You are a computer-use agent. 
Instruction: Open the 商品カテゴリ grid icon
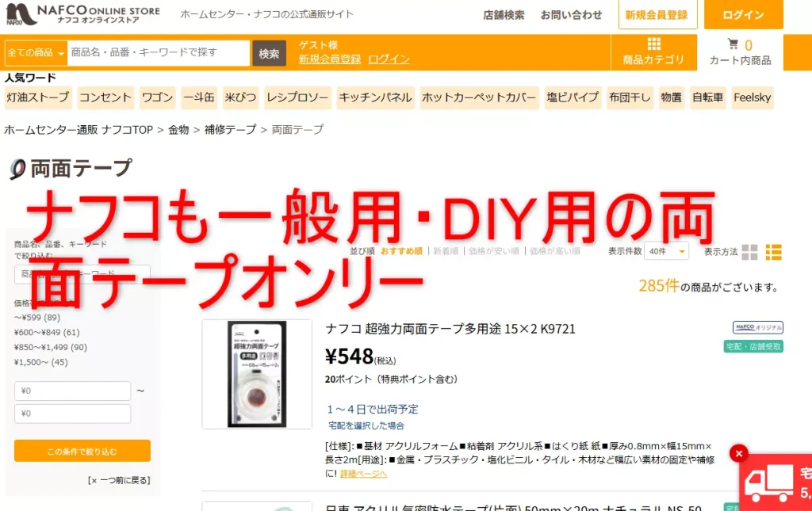coord(654,44)
